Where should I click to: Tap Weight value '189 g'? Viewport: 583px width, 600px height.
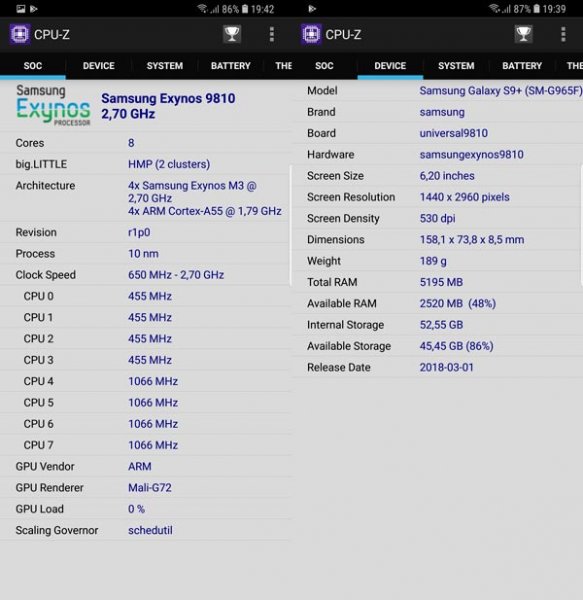point(433,261)
